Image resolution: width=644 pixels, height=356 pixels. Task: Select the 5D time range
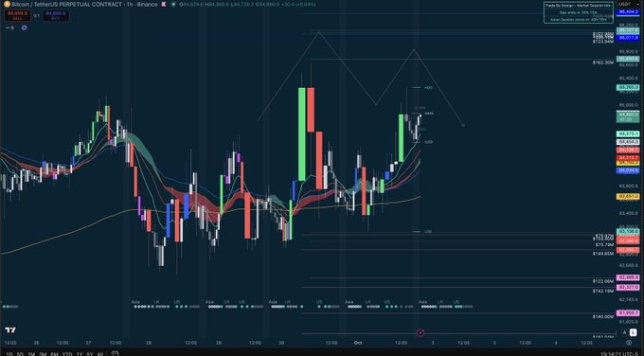click(20, 354)
